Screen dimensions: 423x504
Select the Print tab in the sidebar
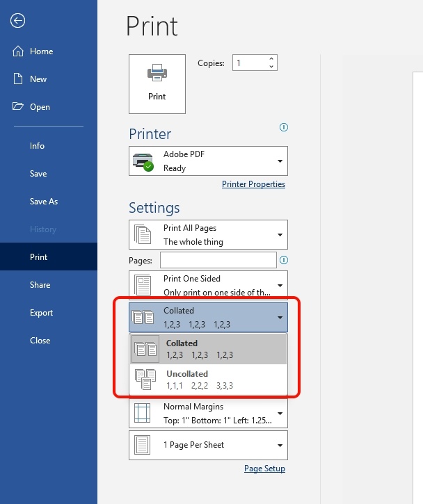coord(49,257)
